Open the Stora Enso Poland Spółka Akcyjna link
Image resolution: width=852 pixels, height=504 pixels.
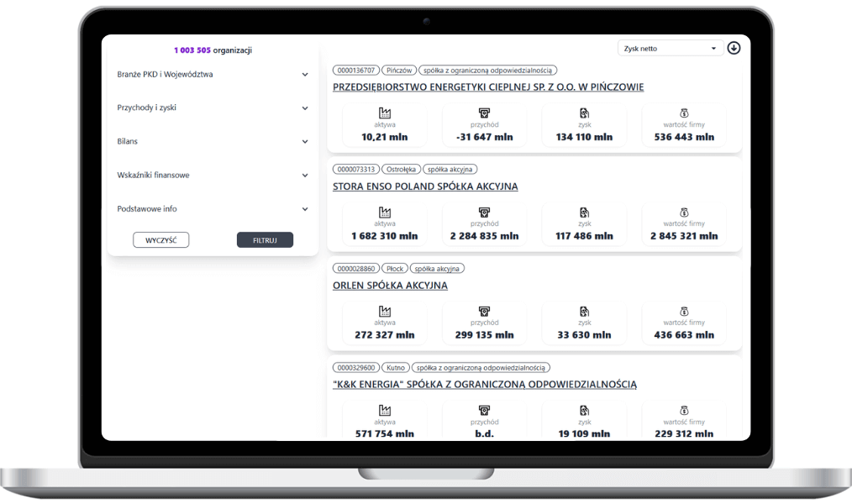425,186
